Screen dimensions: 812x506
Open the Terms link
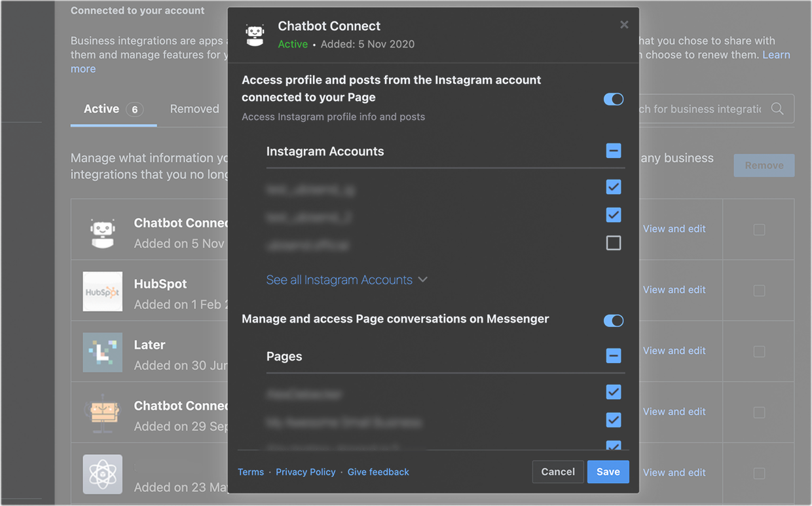251,472
